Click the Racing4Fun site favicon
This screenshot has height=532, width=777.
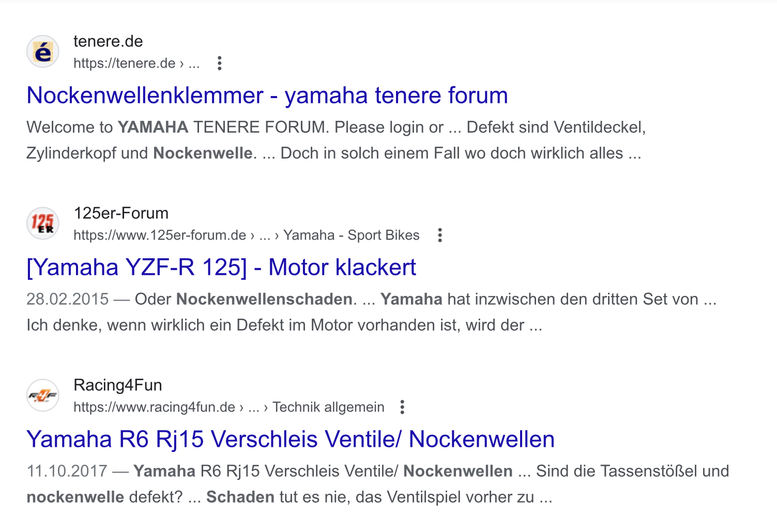43,396
